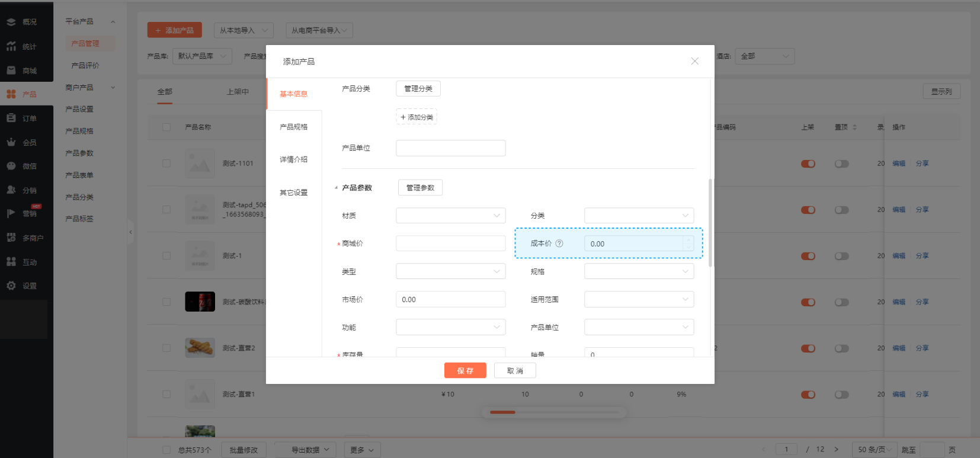Click the 市场价 input field
980x458 pixels.
pyautogui.click(x=450, y=299)
